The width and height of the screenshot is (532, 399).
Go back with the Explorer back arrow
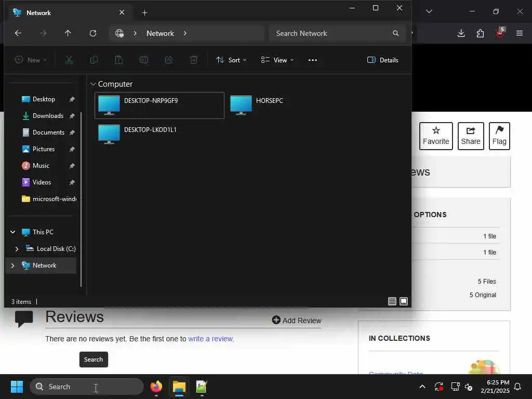(18, 33)
